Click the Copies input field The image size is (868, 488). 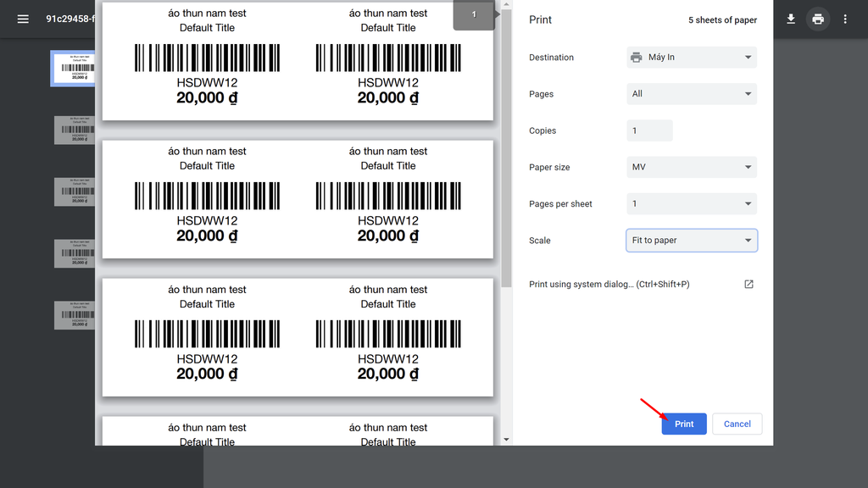point(649,130)
